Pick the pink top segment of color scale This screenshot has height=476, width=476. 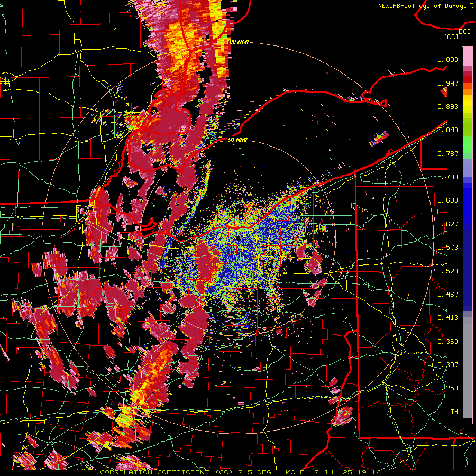[x=467, y=57]
